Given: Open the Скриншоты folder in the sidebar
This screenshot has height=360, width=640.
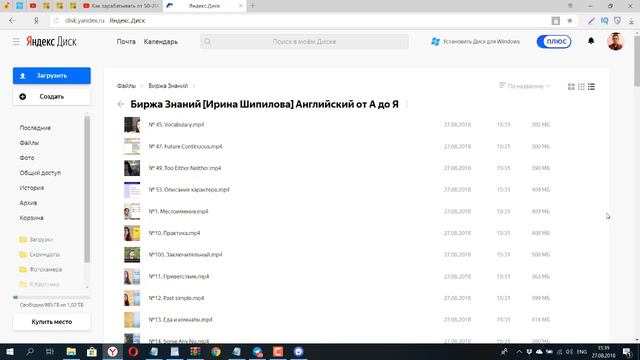Looking at the screenshot, I should [x=40, y=255].
